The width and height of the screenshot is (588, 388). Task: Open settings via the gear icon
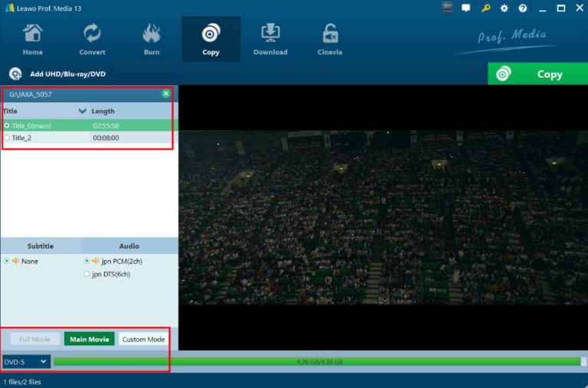pos(504,8)
